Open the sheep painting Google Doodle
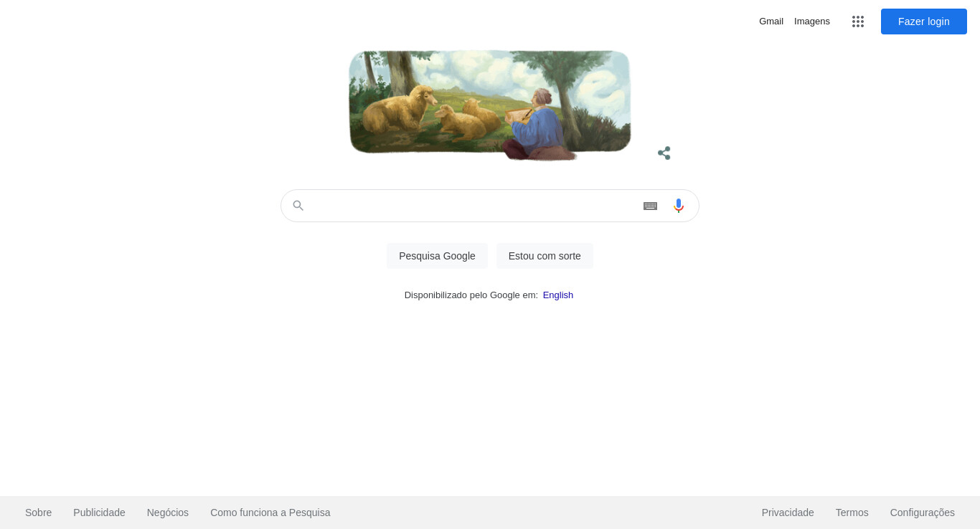This screenshot has height=529, width=980. coord(490,105)
